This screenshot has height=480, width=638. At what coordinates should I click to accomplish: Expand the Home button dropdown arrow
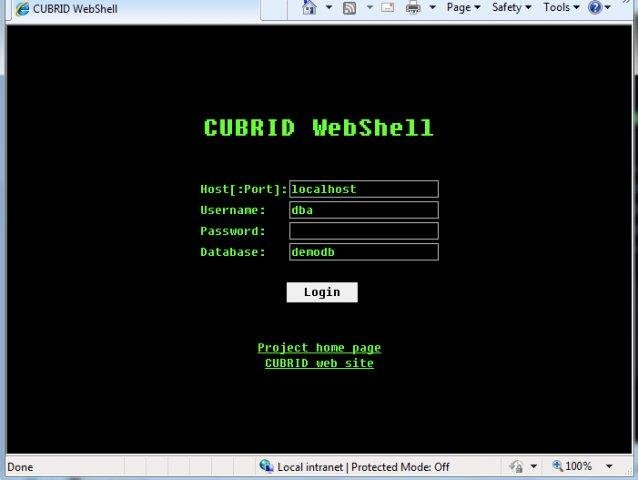329,7
